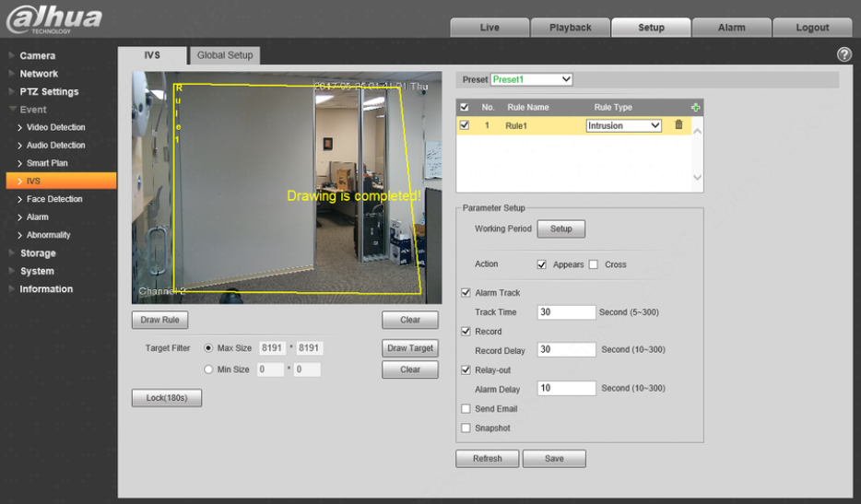
Task: Open Video Detection settings
Action: tap(55, 127)
